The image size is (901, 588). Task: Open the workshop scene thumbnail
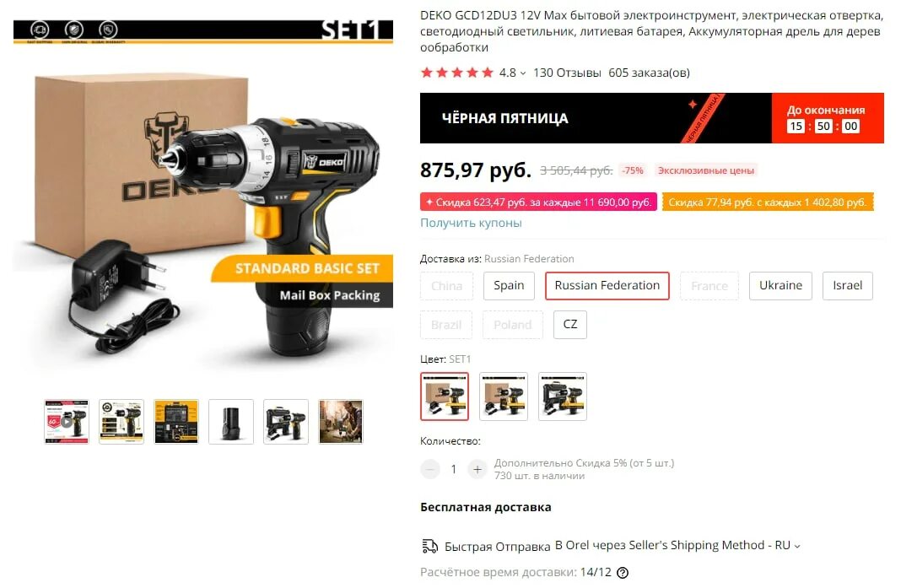341,422
